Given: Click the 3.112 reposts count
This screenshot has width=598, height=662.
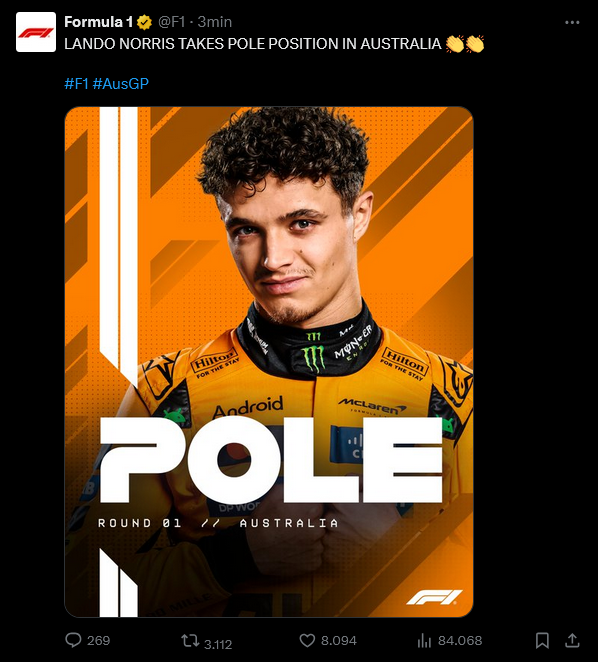Looking at the screenshot, I should tap(218, 644).
